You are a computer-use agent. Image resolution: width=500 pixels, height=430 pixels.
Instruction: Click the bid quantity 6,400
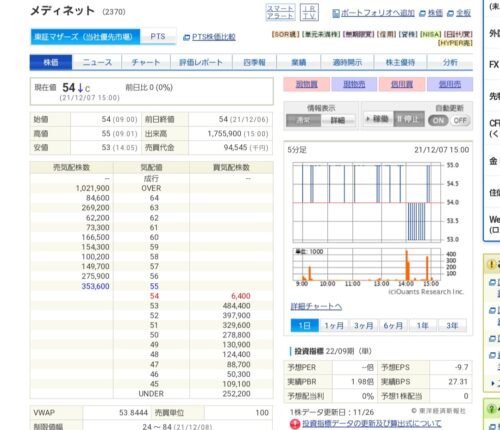(x=241, y=296)
